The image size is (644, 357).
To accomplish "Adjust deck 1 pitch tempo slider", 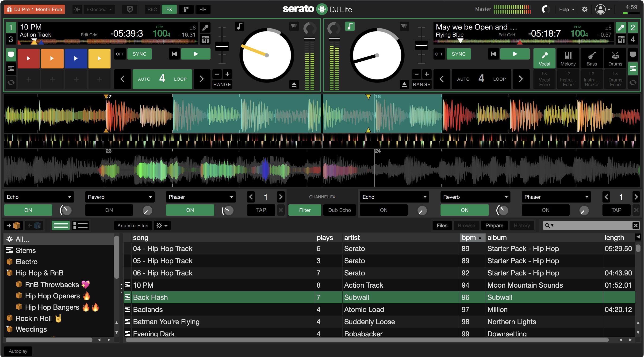I will (x=222, y=46).
